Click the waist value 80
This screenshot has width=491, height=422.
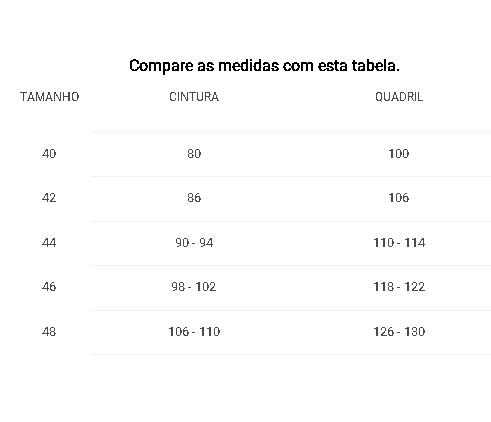point(194,154)
